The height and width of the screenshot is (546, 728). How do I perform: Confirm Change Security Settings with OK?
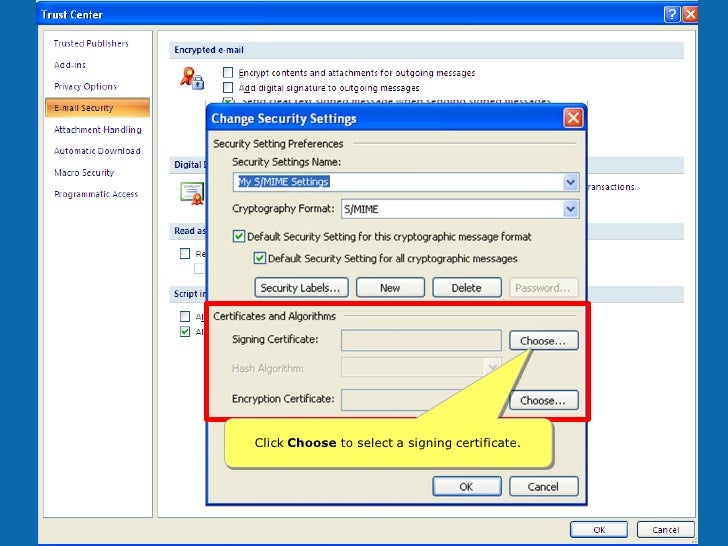[467, 486]
